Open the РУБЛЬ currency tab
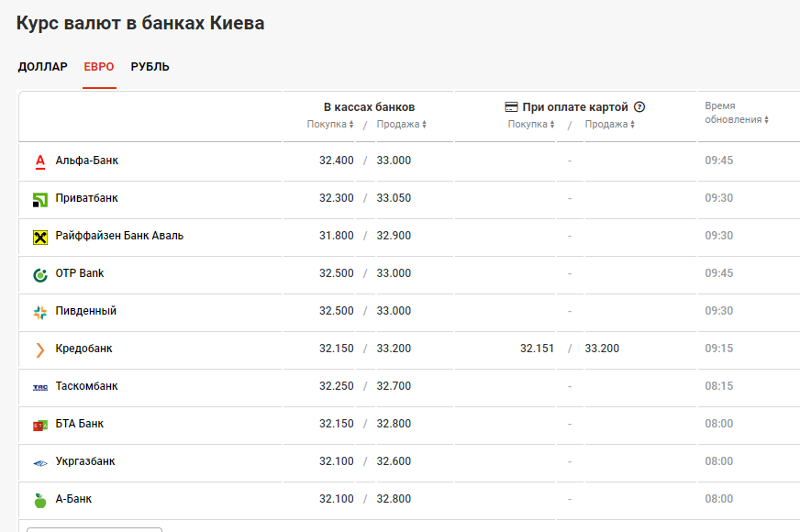The width and height of the screenshot is (800, 532). 150,67
